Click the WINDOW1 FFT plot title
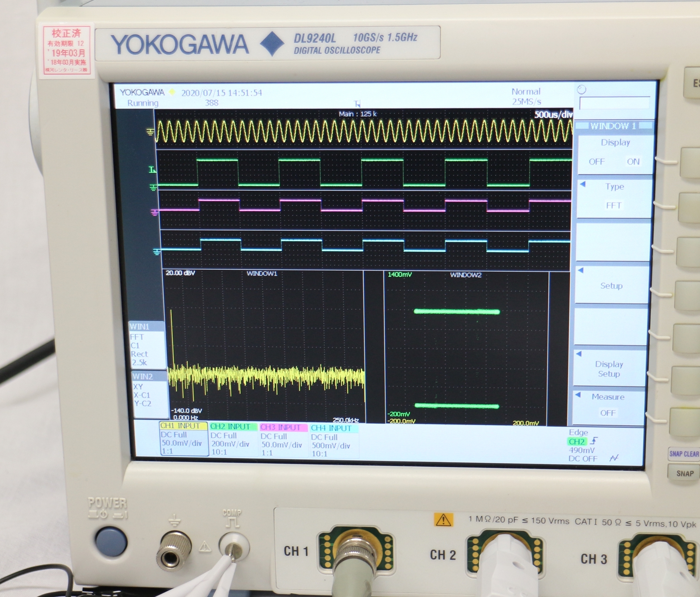The image size is (700, 597). point(262,274)
